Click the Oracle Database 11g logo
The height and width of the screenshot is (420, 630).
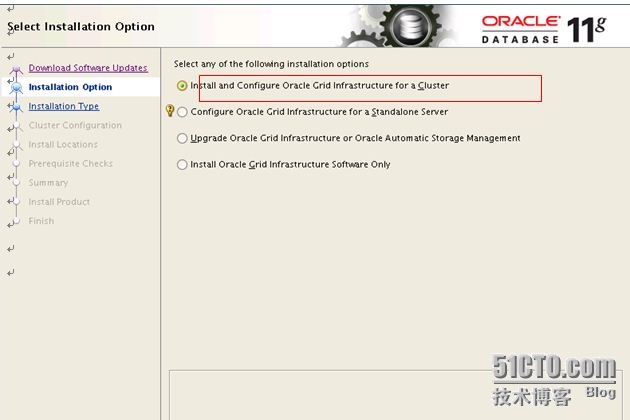(x=544, y=29)
